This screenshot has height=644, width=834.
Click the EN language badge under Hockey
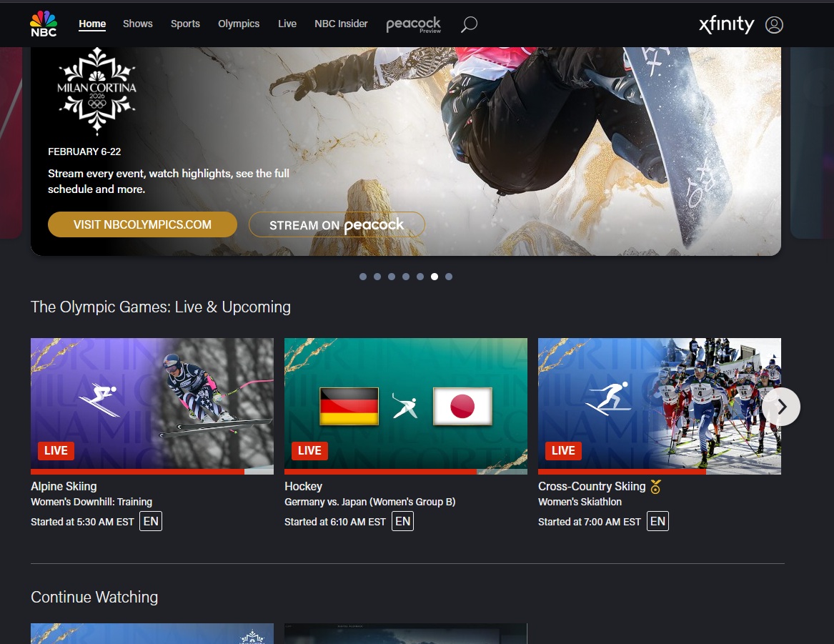[x=402, y=521]
